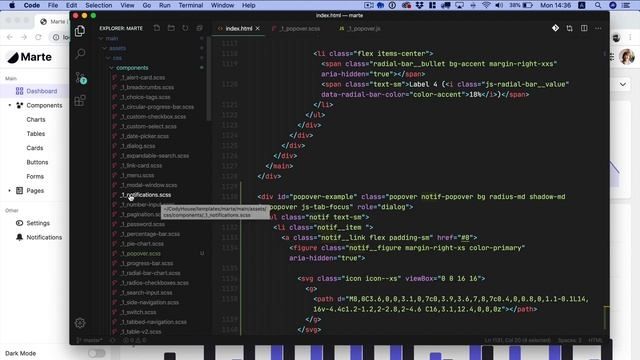
Task: Open the Source Control view
Action: 81,78
